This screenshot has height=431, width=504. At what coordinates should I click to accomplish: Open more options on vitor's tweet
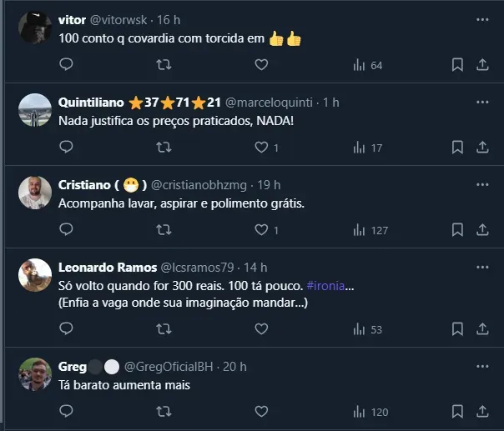[482, 19]
